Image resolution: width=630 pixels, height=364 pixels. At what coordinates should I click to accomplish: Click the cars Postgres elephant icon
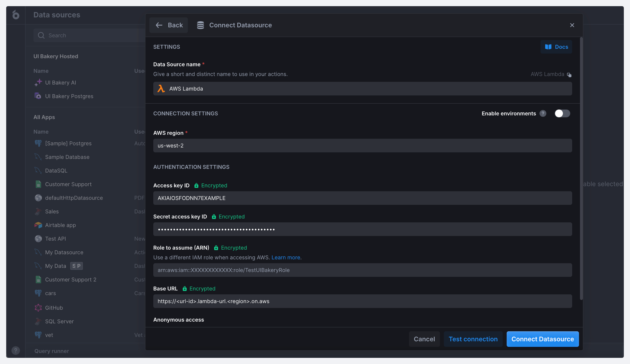[x=38, y=293]
